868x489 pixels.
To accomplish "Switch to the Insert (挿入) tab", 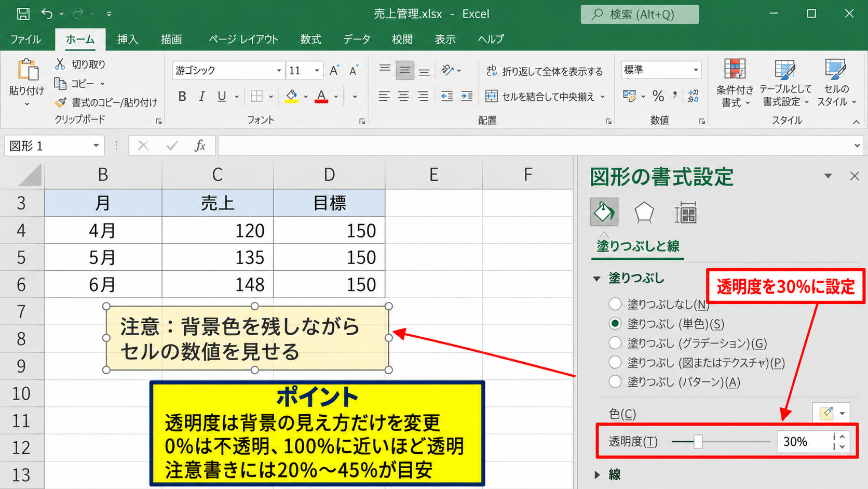I will tap(128, 39).
